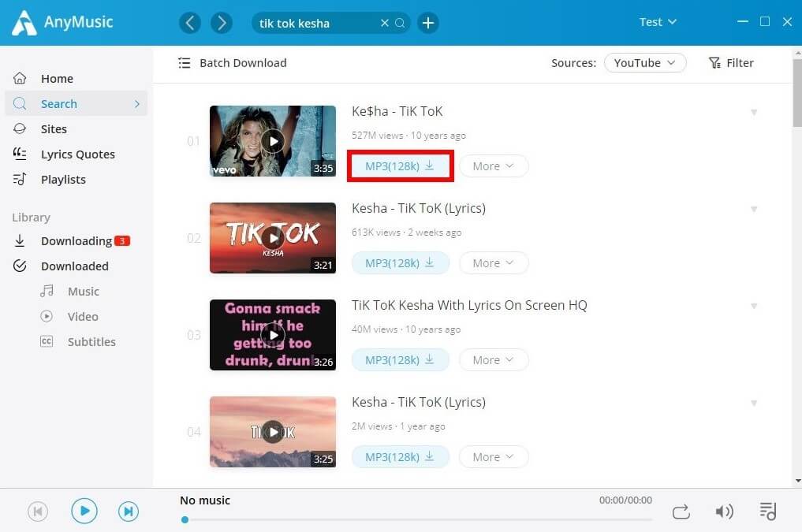Open the Downloading library list
Screen dimensions: 802x532
pos(76,240)
